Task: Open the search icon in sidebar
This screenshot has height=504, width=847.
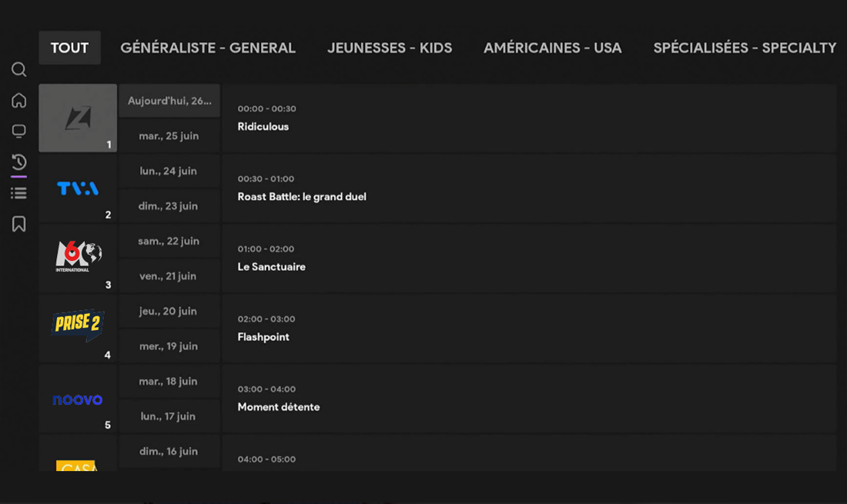Action: [x=19, y=69]
